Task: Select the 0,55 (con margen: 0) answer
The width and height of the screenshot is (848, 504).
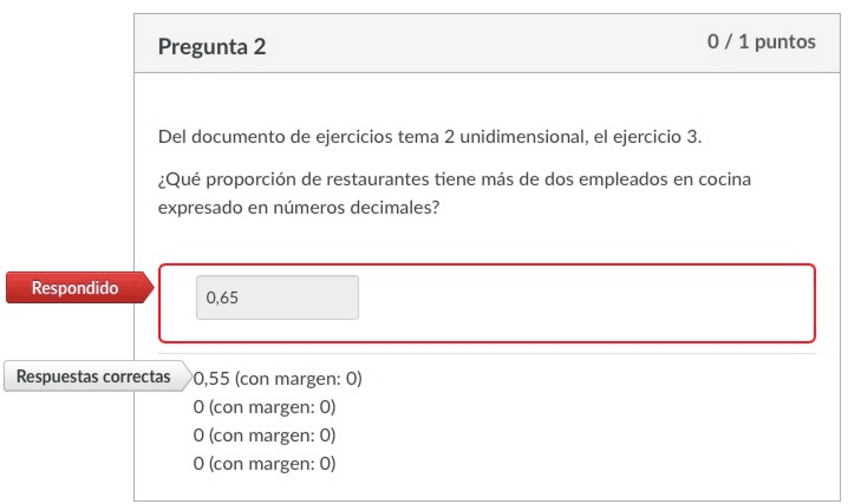Action: click(277, 379)
